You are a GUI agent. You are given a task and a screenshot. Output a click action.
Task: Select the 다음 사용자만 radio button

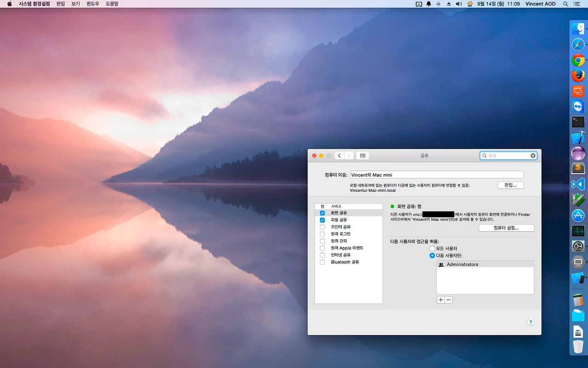[x=432, y=255]
